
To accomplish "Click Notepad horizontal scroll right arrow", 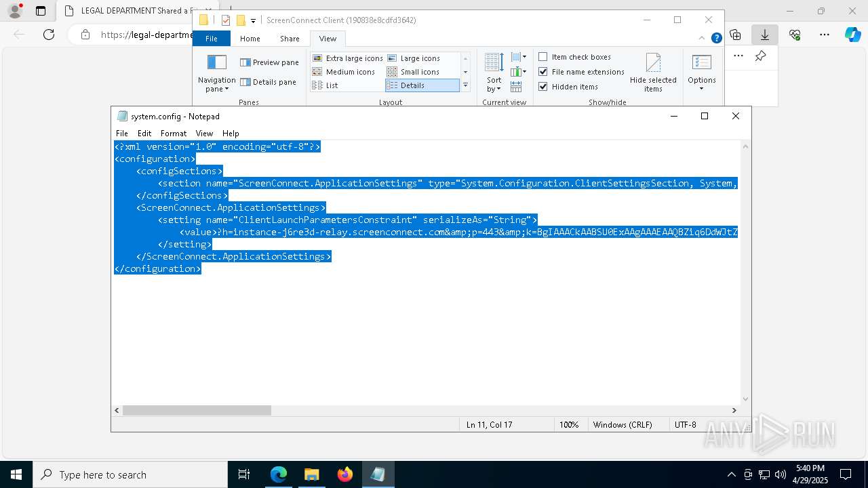I will [x=734, y=410].
